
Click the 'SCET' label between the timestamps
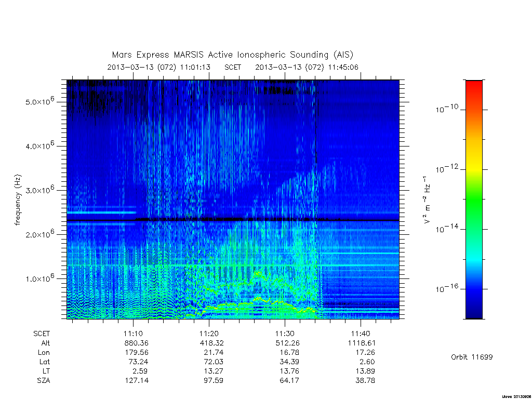pyautogui.click(x=233, y=67)
